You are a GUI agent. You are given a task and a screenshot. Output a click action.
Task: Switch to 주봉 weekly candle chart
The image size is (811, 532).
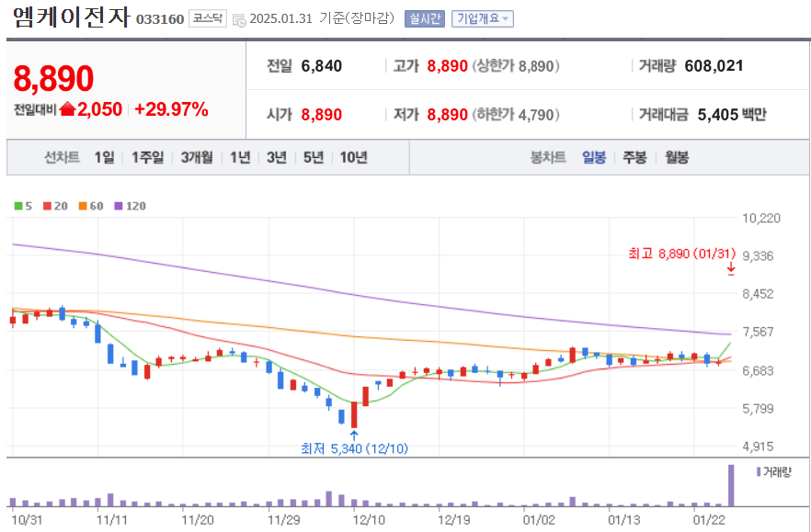click(634, 157)
